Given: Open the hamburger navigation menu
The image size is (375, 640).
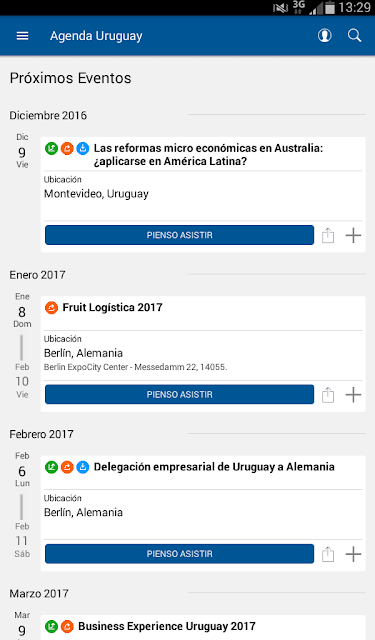Looking at the screenshot, I should [22, 36].
